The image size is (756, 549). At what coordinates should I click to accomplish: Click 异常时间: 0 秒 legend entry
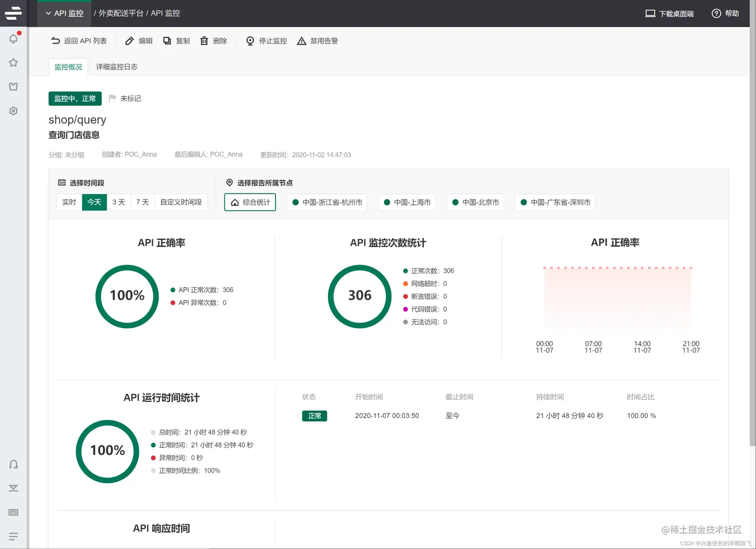(x=177, y=458)
